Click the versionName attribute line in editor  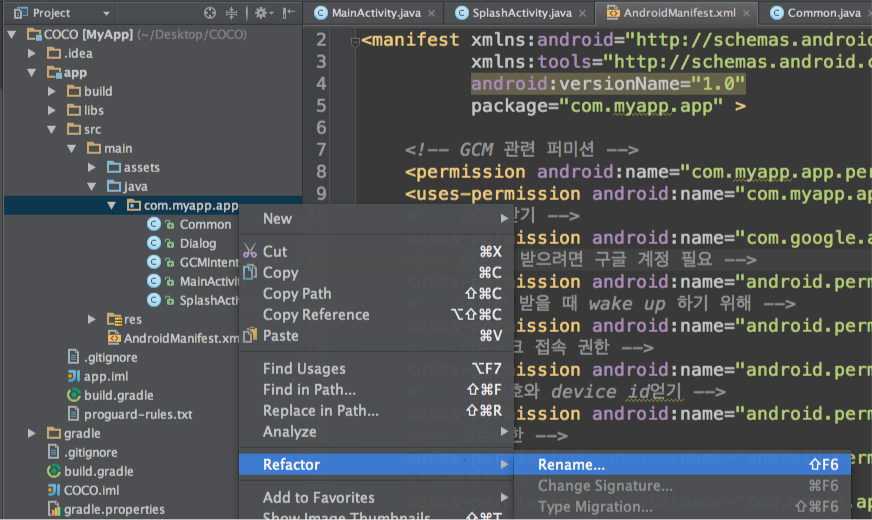[x=607, y=84]
